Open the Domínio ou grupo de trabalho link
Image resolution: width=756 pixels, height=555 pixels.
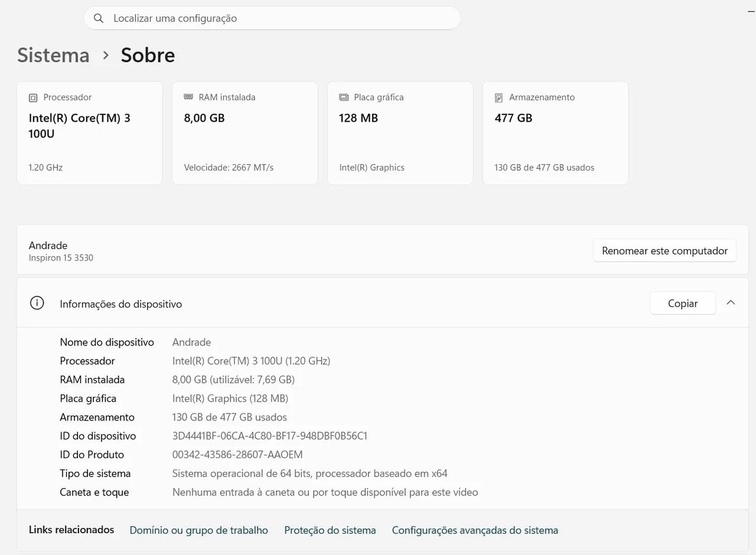(x=198, y=530)
